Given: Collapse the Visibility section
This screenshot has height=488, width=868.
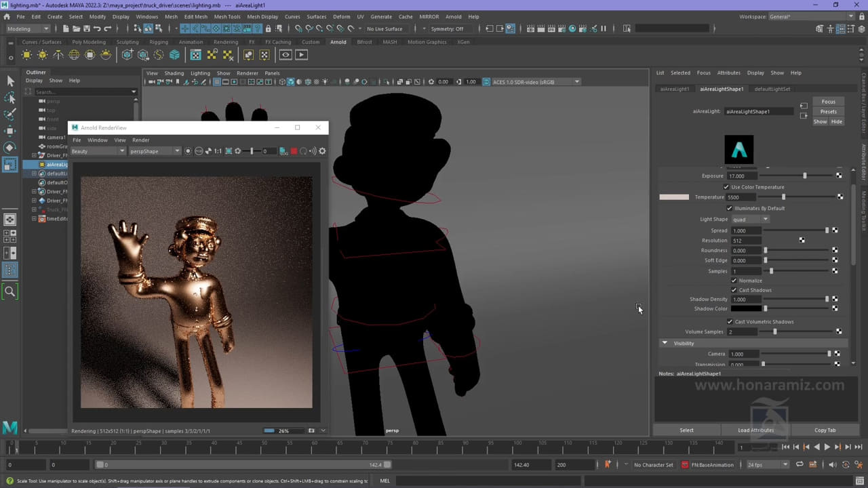Looking at the screenshot, I should [665, 343].
